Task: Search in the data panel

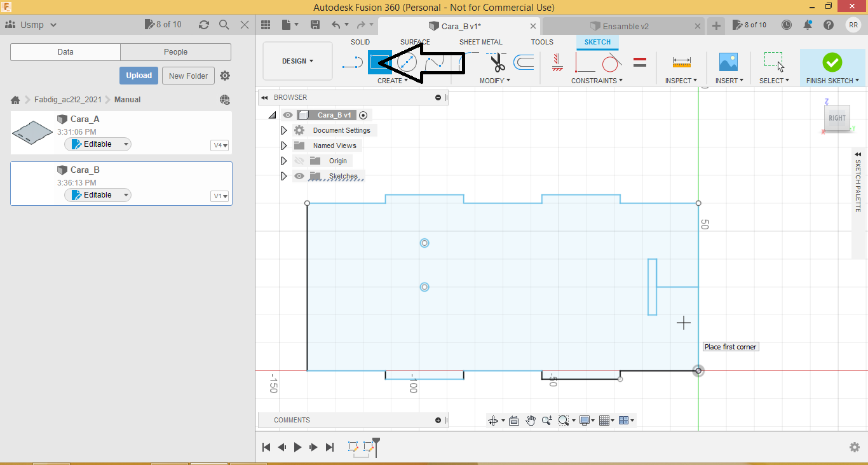Action: 224,25
